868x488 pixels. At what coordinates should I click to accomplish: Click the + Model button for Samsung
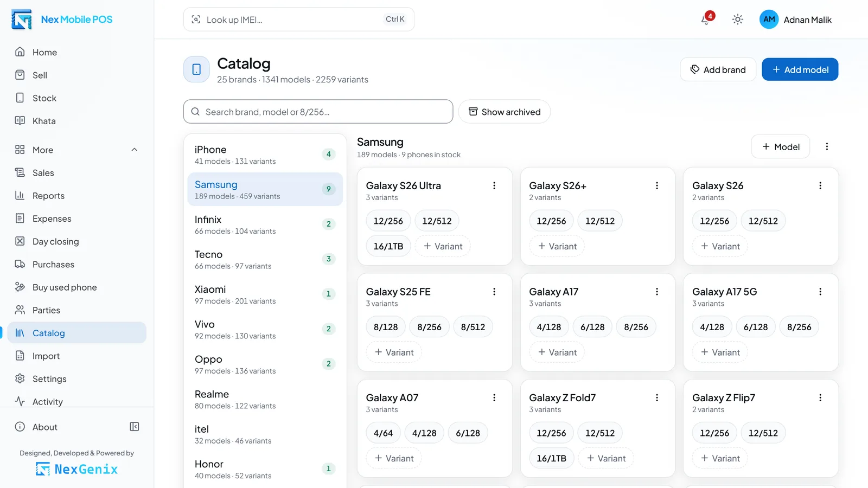(780, 146)
